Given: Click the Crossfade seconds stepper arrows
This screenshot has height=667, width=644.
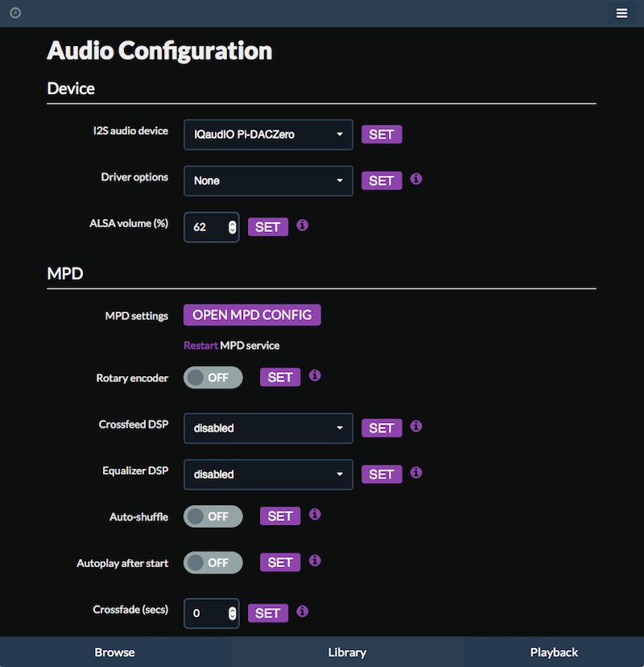Looking at the screenshot, I should coord(232,613).
